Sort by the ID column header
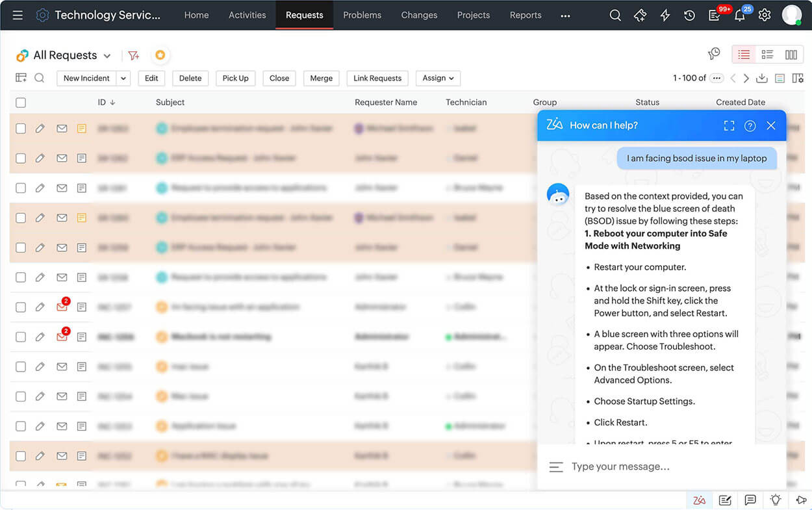The width and height of the screenshot is (812, 510). 107,102
